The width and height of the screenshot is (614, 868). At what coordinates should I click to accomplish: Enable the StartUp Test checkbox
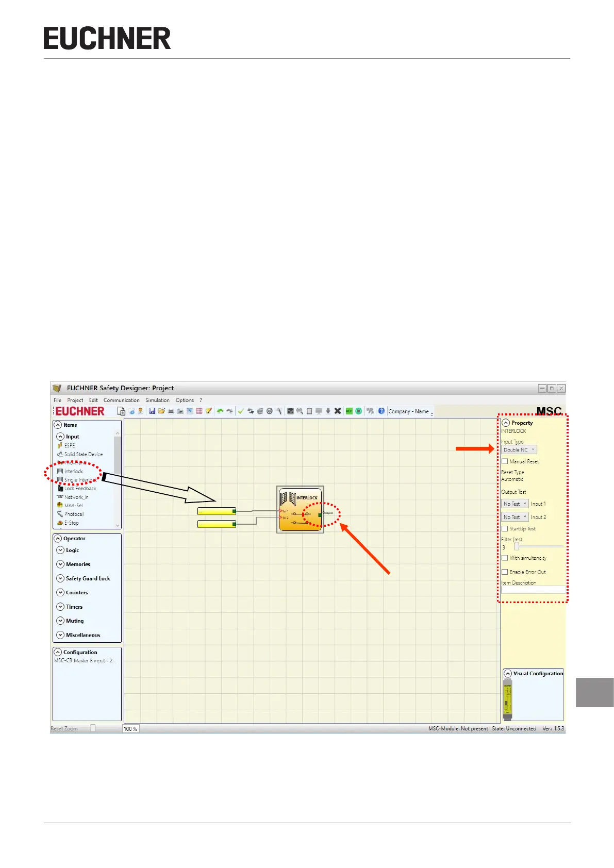(505, 528)
